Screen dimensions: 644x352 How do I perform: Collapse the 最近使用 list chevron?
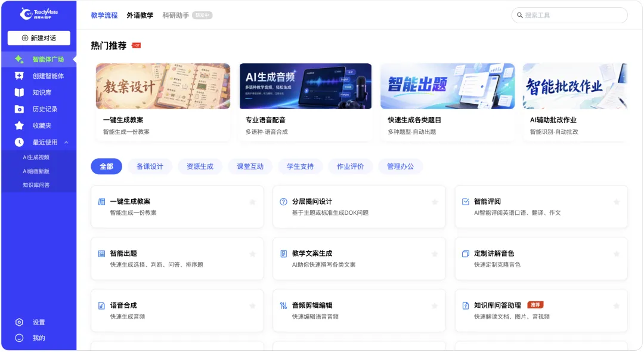pyautogui.click(x=66, y=143)
